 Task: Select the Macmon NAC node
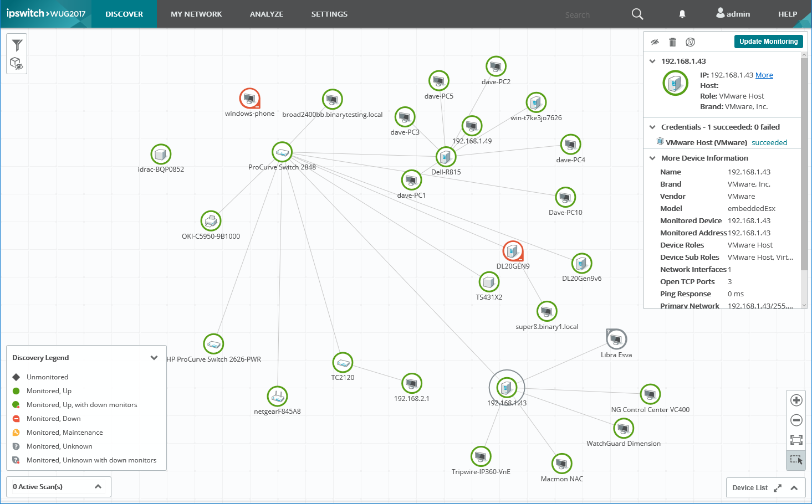pyautogui.click(x=561, y=464)
